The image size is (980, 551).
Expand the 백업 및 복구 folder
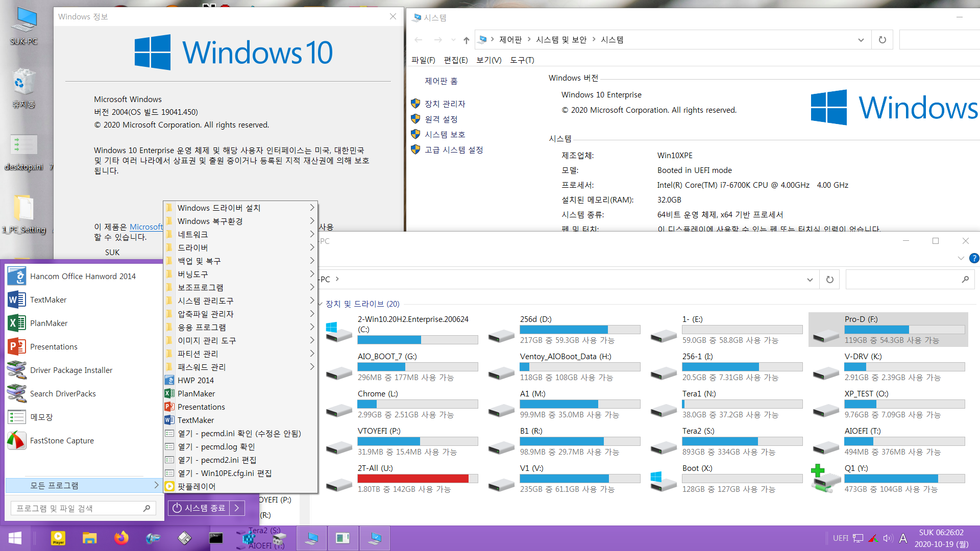point(240,261)
